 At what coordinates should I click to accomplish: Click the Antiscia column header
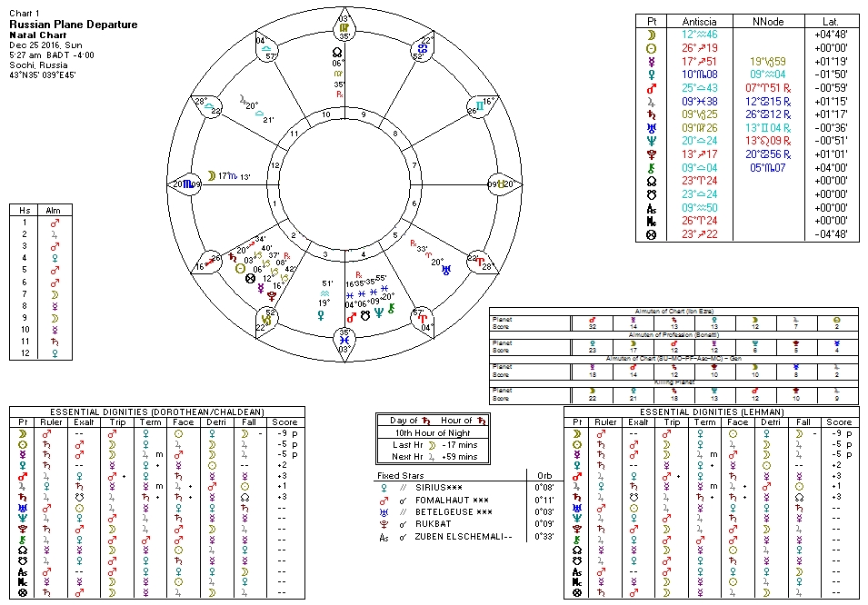point(693,20)
